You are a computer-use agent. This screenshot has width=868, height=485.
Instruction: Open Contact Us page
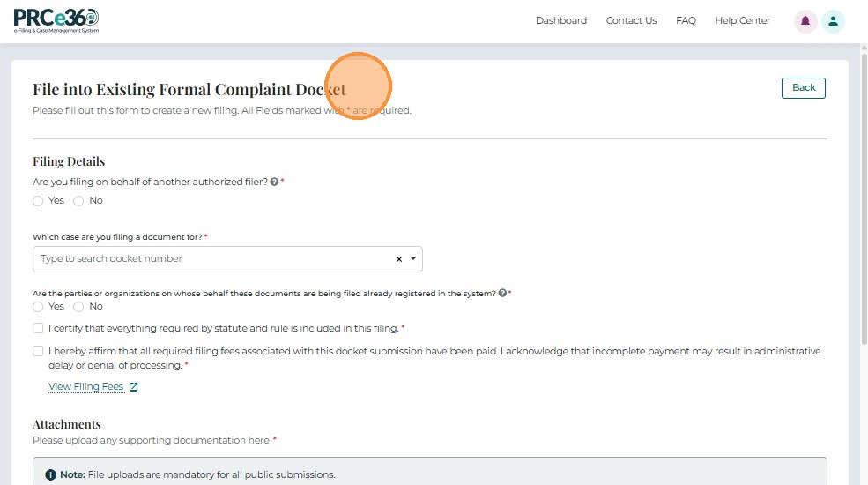tap(631, 20)
